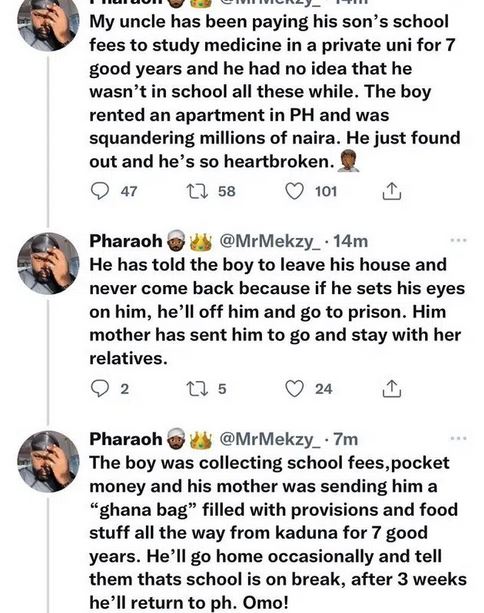
Task: Open more options on the 14m tweet
Action: click(x=459, y=240)
